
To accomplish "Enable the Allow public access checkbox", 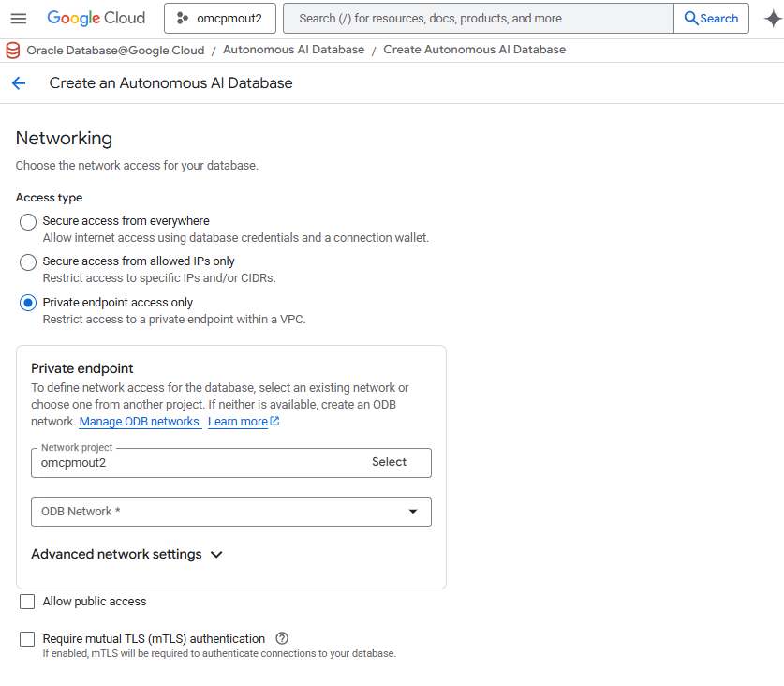I will coord(27,601).
